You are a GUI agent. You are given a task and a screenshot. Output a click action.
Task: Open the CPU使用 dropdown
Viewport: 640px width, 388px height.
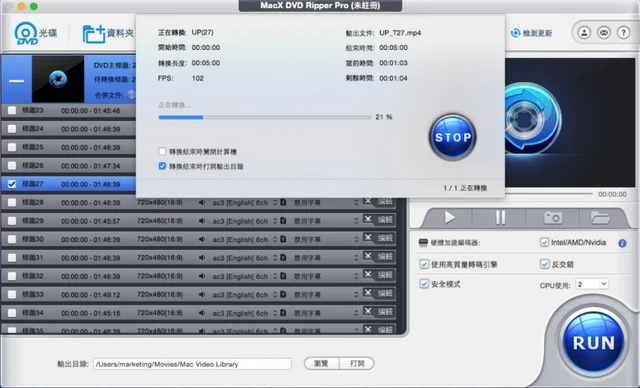coord(591,284)
